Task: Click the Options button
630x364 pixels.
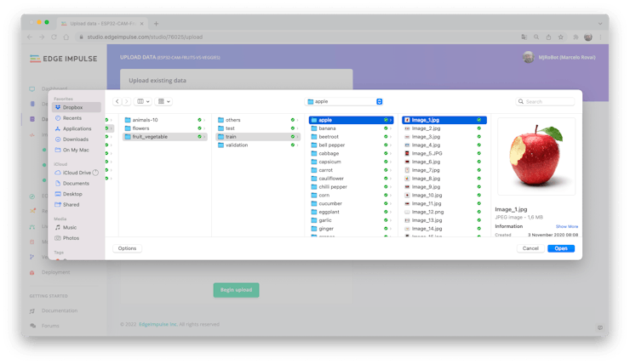Action: tap(128, 248)
